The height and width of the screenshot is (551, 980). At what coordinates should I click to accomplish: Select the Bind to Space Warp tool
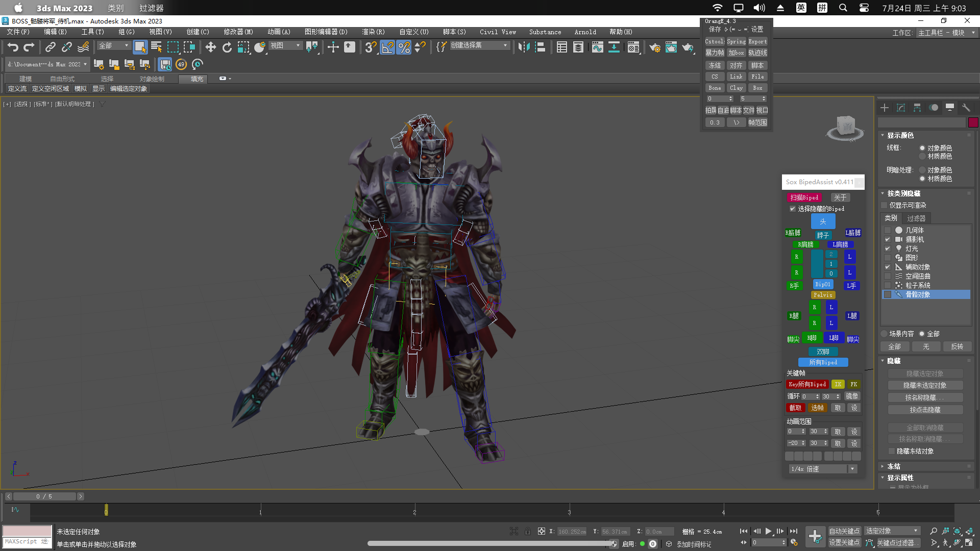point(83,47)
